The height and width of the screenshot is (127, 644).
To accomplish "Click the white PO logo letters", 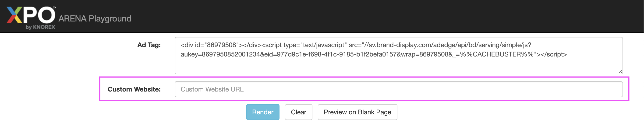I will click(39, 15).
